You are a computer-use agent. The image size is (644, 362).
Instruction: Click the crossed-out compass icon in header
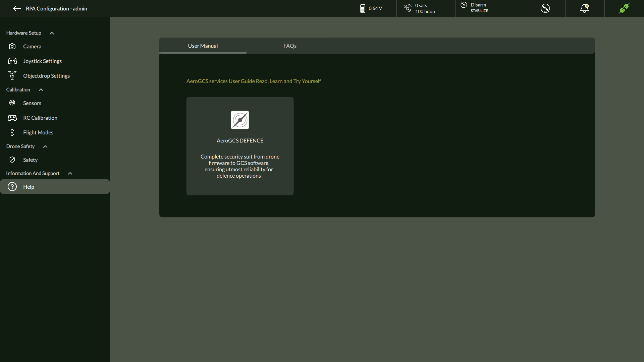click(x=545, y=8)
